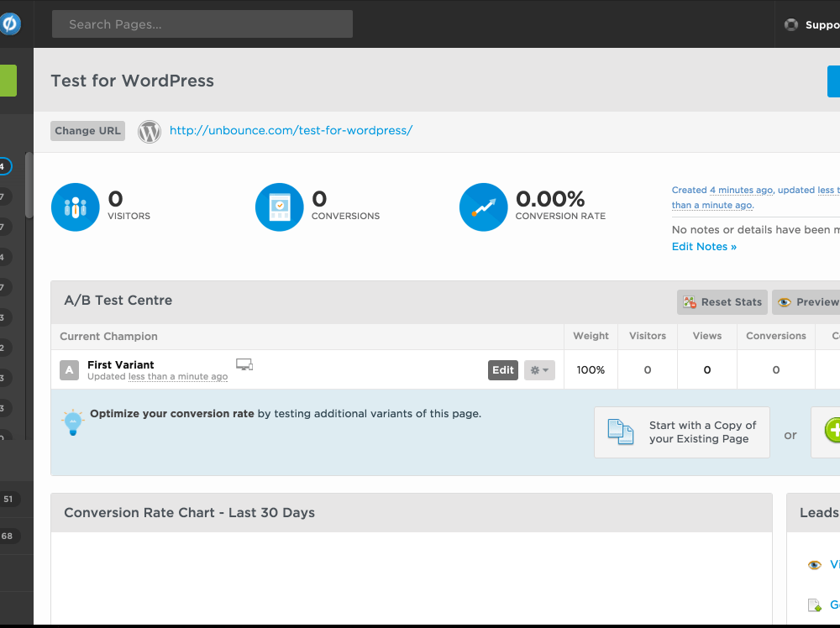Click the Preview button with eye icon

807,302
